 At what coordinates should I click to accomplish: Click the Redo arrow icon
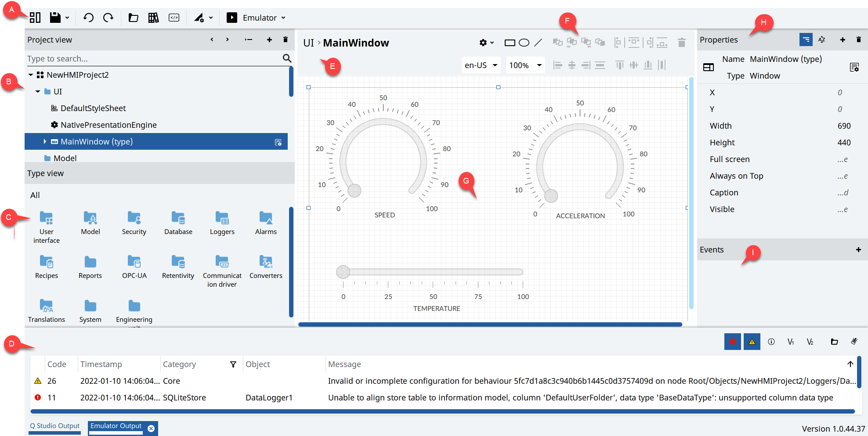point(108,18)
